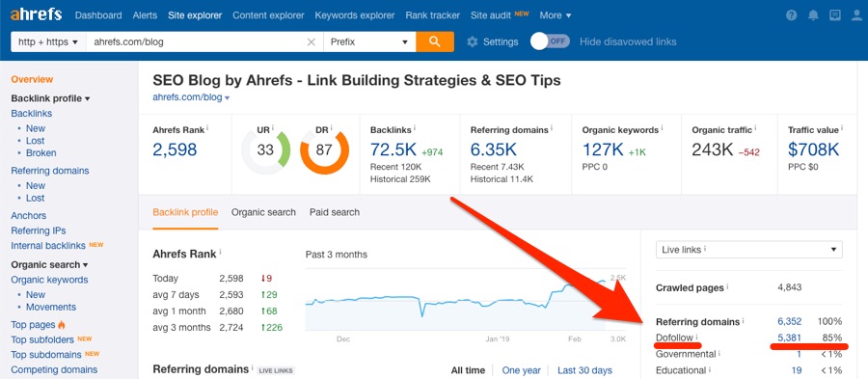The height and width of the screenshot is (379, 868).
Task: Click info icon next to Organic traffic metric
Action: [755, 128]
